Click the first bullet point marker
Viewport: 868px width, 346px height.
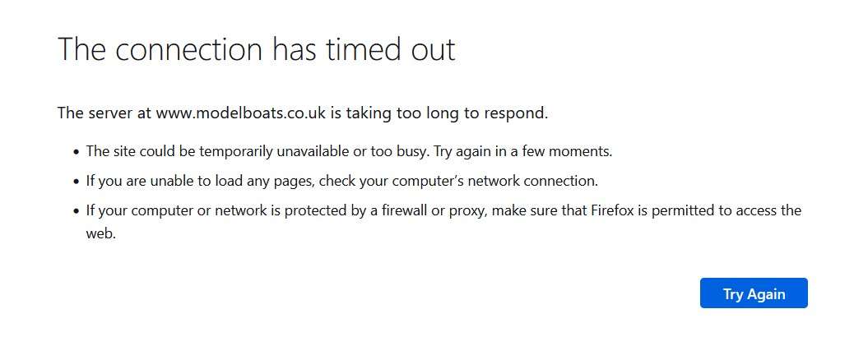[77, 152]
